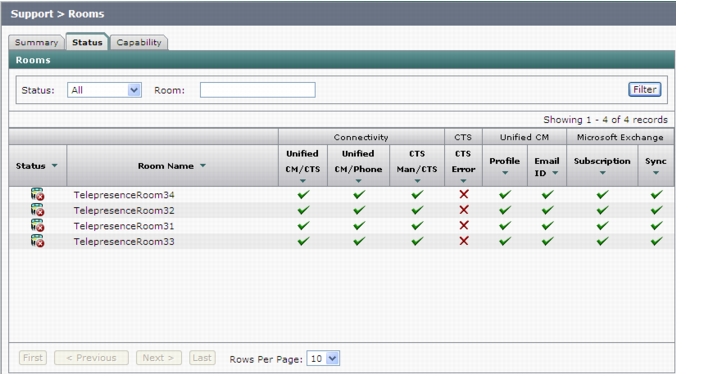
Task: Sort by Profile column arrow
Action: 505,173
